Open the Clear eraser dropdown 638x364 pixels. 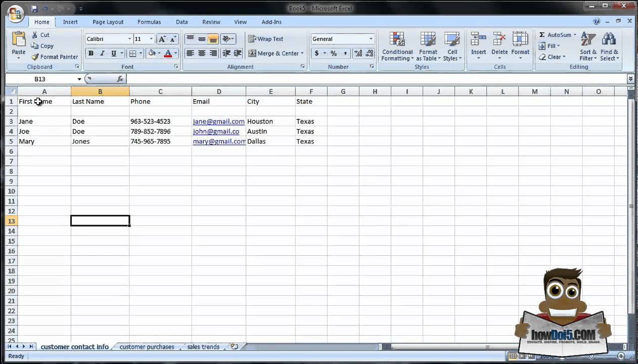click(x=552, y=57)
